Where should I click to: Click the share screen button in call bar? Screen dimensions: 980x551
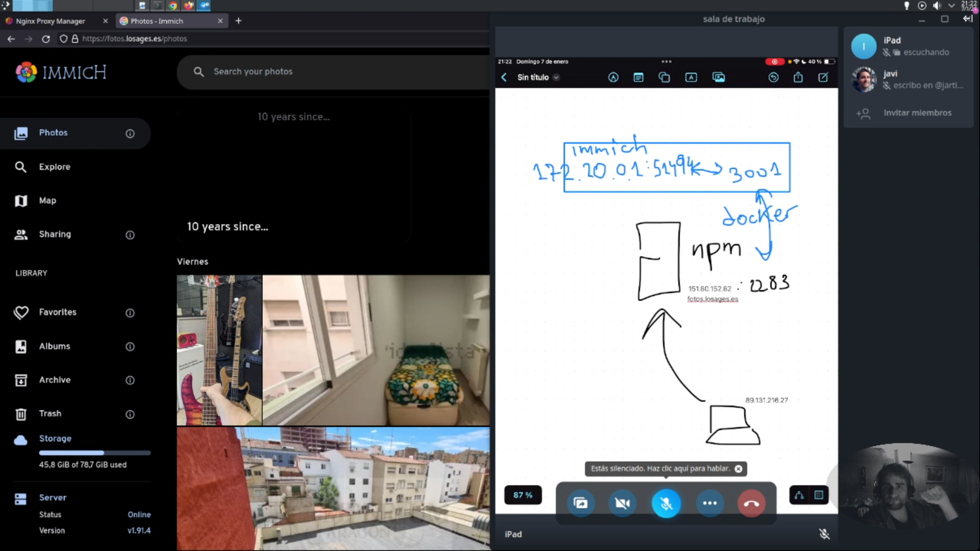580,504
